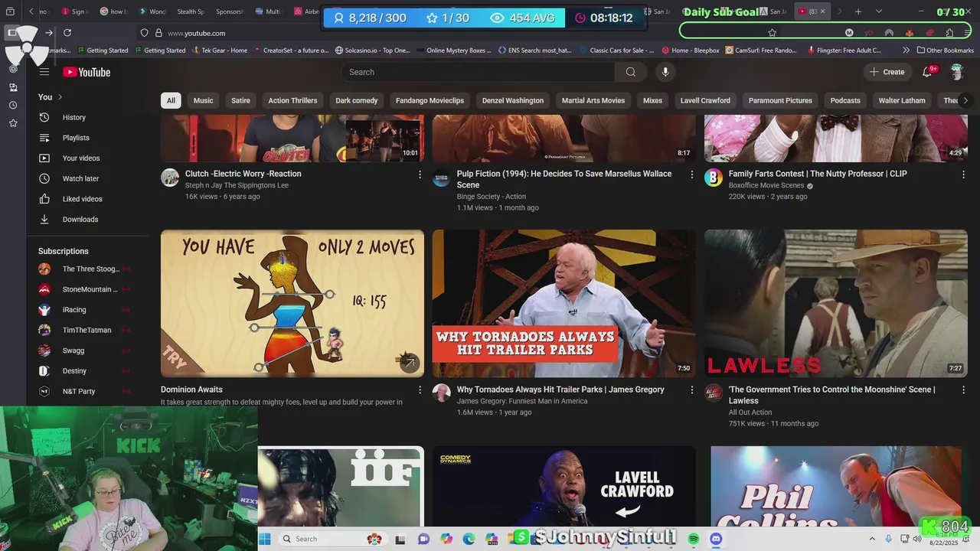Select the Denzel Washington filter chip

click(513, 100)
